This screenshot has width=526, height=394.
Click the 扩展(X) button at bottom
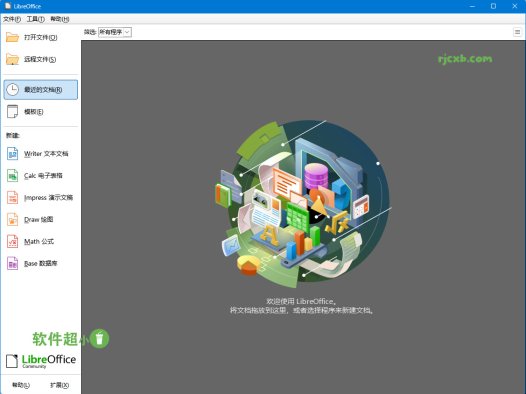point(59,385)
